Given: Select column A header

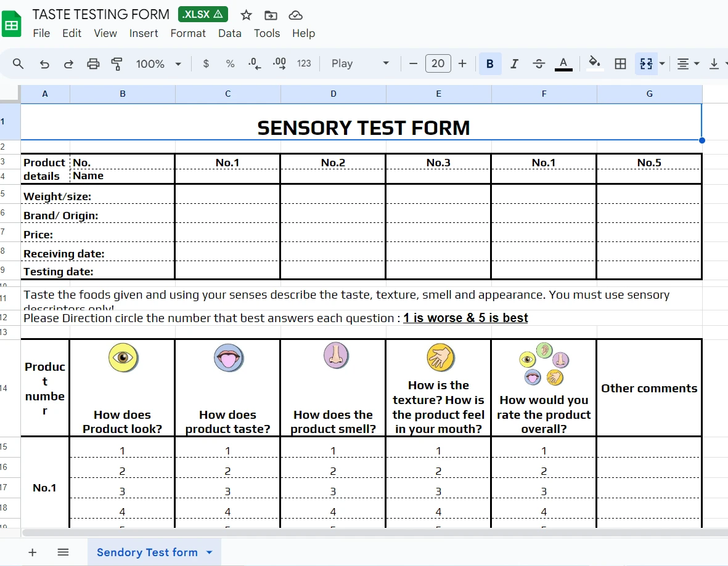Looking at the screenshot, I should pos(45,94).
